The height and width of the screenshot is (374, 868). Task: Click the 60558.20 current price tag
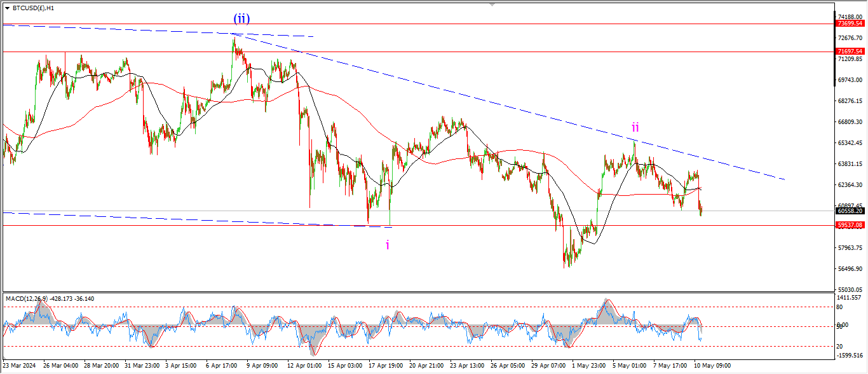click(850, 211)
